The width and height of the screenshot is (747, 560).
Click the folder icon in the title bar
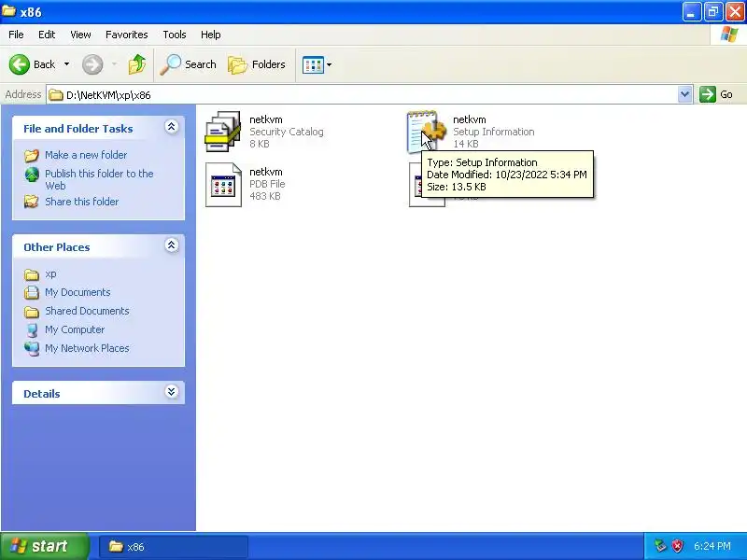(8, 10)
